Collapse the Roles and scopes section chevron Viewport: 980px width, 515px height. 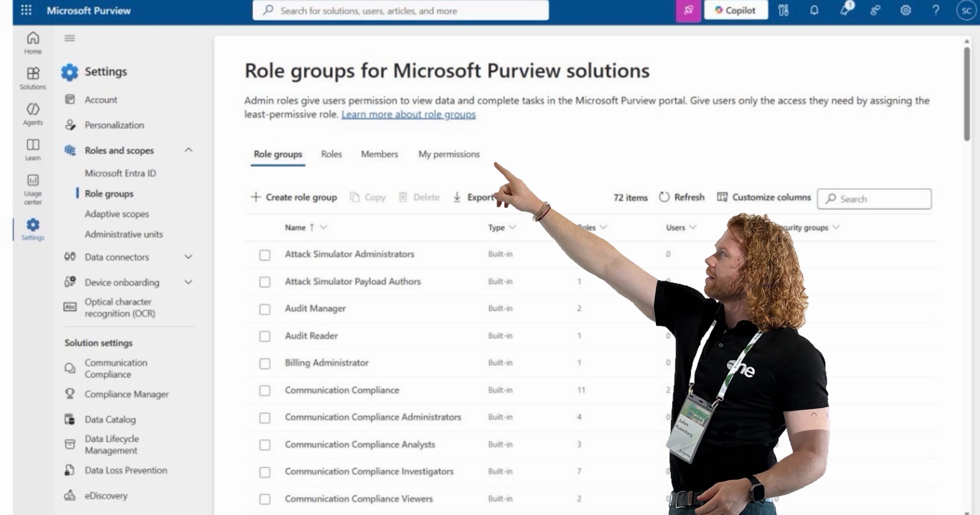point(188,150)
